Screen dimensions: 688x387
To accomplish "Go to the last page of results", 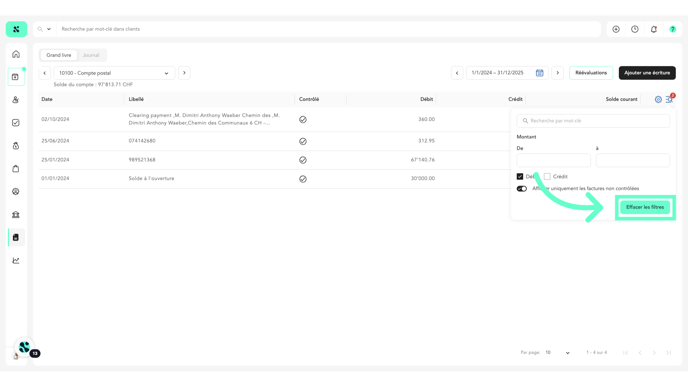I will tap(668, 353).
